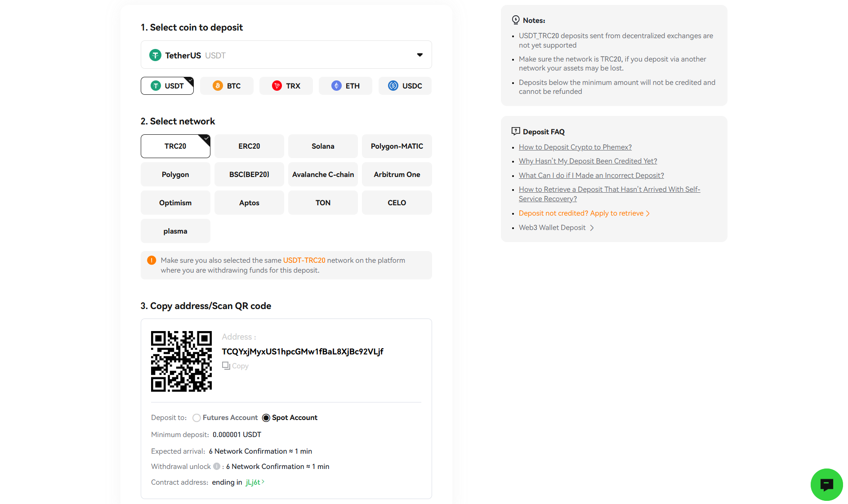Open How to Deposit Crypto to Phemex link
Viewport: 848px width, 504px height.
pos(575,147)
